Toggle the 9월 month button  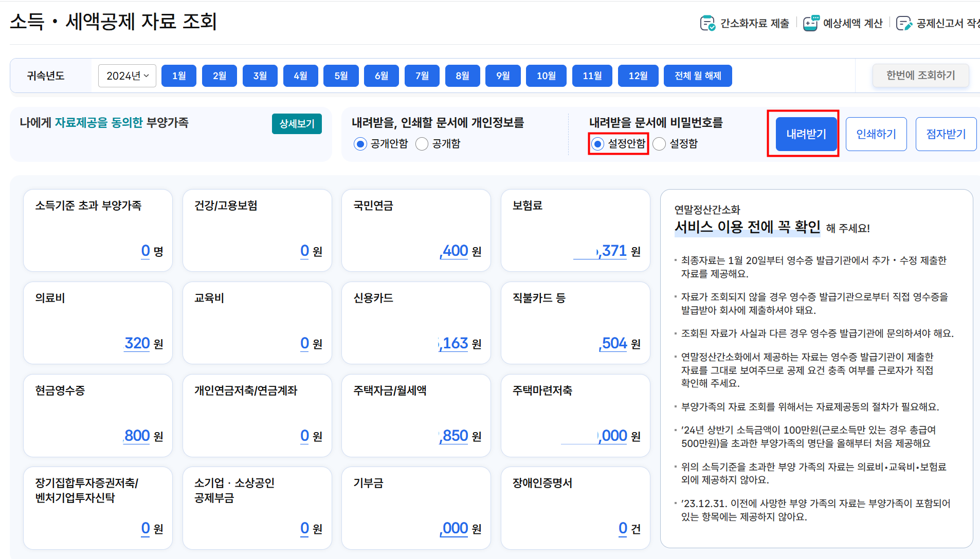(503, 76)
